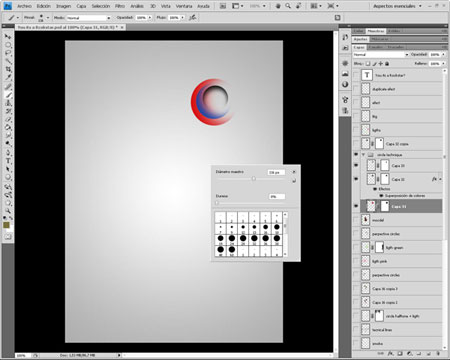Create new brush preset from popup
The width and height of the screenshot is (450, 360).
coord(294,181)
